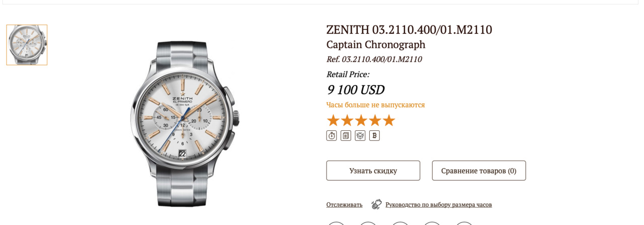Click the open box set icon
644x225 pixels.
[x=360, y=135]
